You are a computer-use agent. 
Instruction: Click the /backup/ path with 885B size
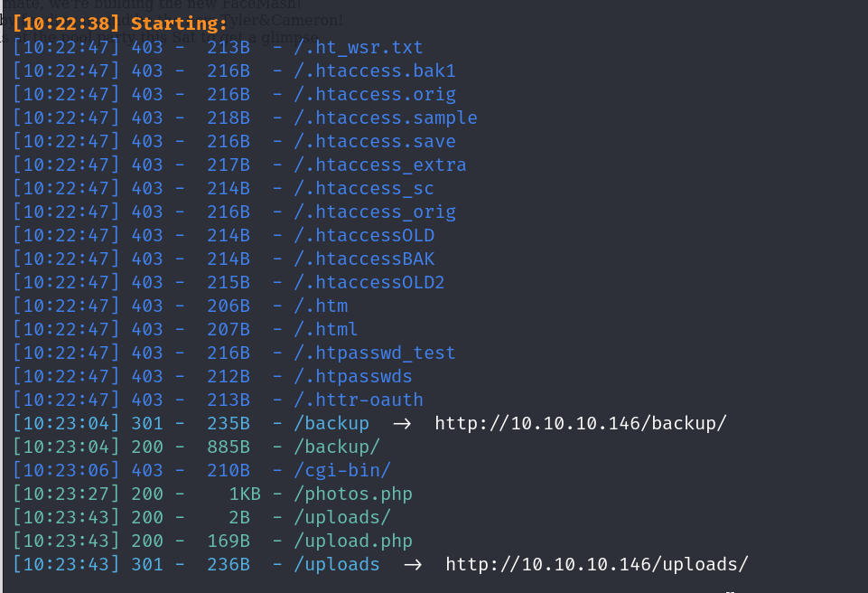click(x=337, y=447)
